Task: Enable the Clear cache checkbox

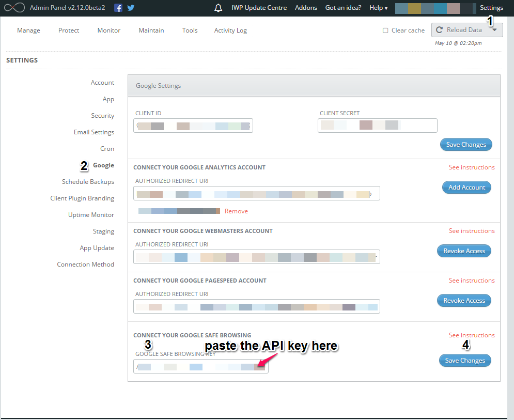Action: point(385,30)
